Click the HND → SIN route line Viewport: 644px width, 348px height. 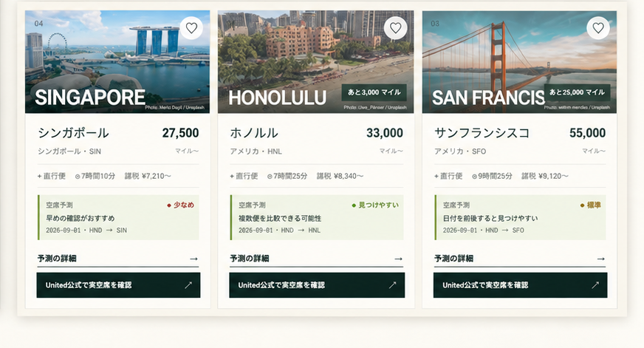click(86, 230)
